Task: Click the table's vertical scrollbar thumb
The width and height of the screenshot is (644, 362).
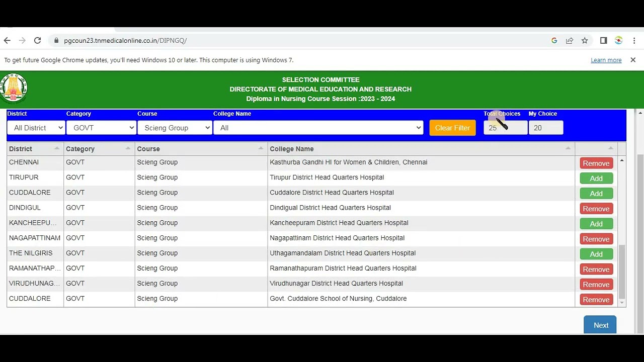Action: click(x=622, y=271)
